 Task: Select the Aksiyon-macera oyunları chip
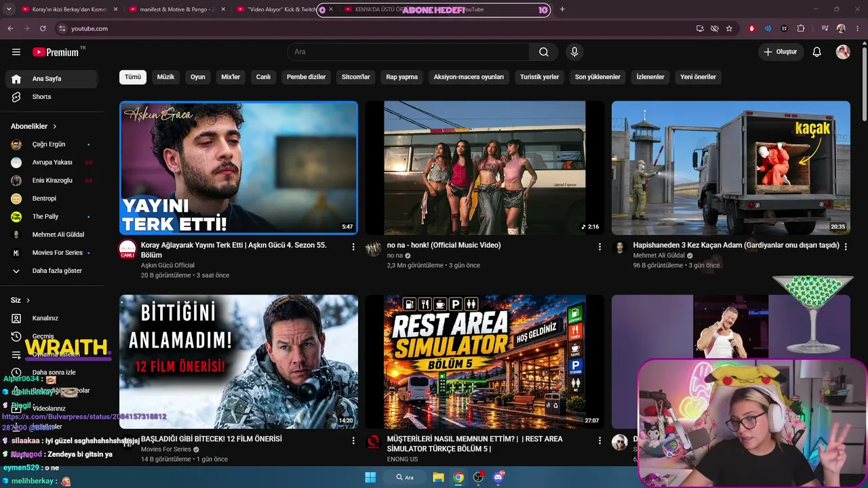[469, 77]
